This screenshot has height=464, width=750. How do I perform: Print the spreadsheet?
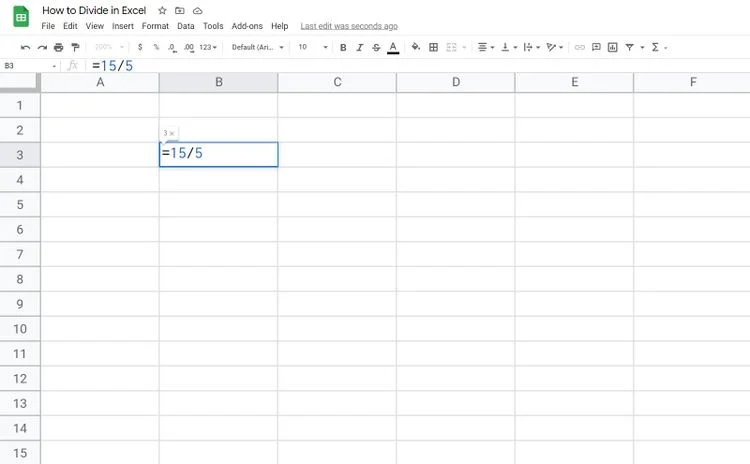pos(59,47)
